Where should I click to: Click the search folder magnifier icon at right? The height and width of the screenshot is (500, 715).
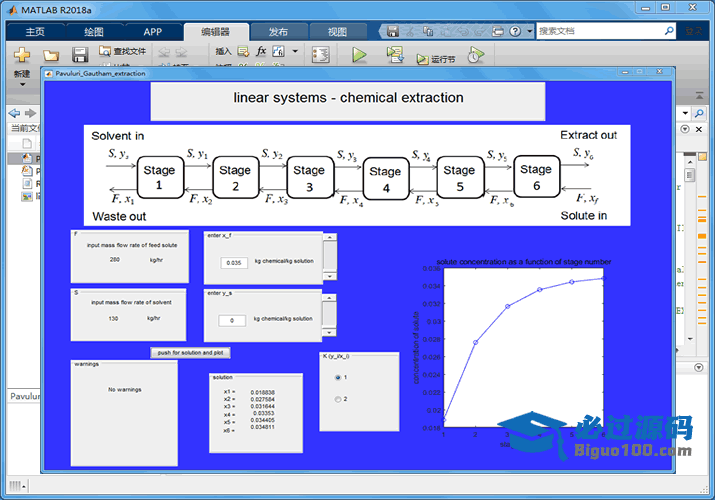pyautogui.click(x=699, y=113)
